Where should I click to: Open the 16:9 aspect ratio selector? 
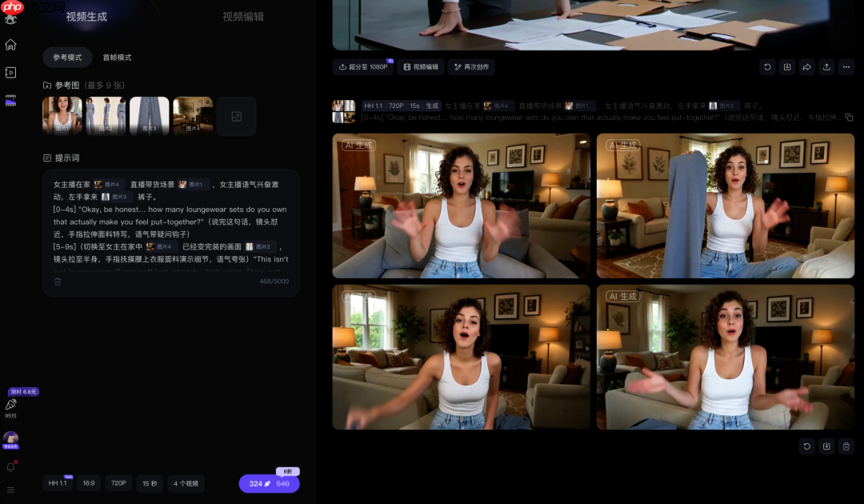[89, 483]
